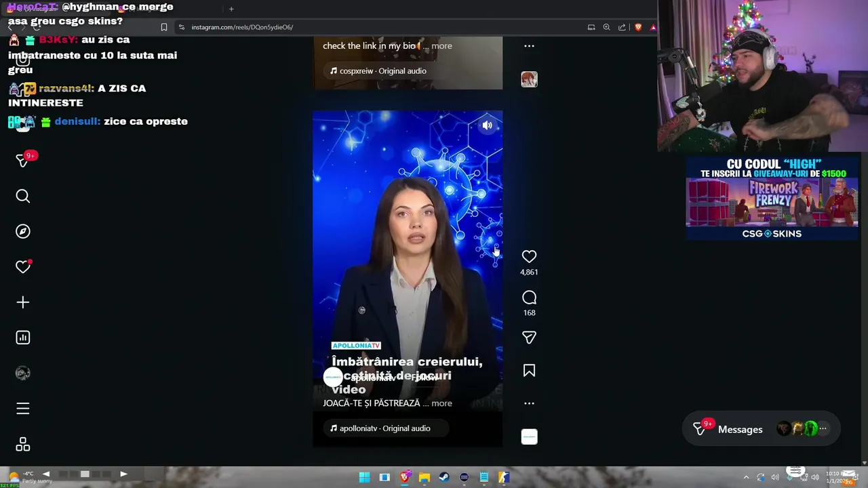Open more options for the cospxreiw reel
Image resolution: width=868 pixels, height=488 pixels.
(x=529, y=46)
